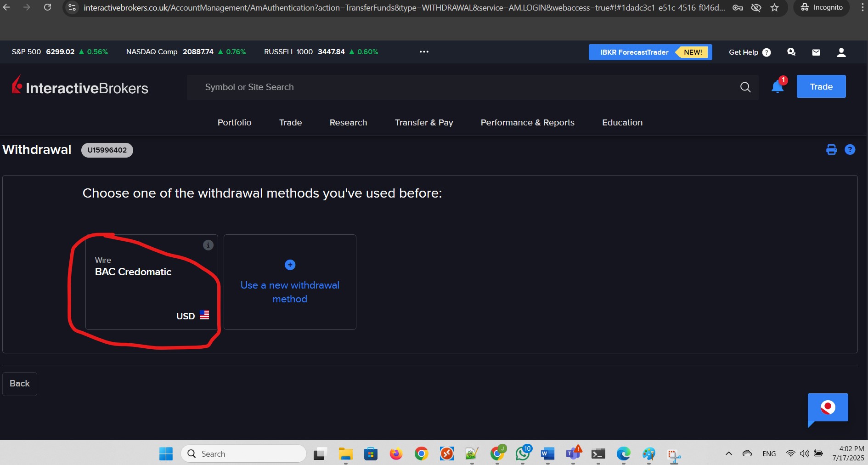This screenshot has height=465, width=868.
Task: Bookmark this page with the star
Action: pyautogui.click(x=775, y=7)
